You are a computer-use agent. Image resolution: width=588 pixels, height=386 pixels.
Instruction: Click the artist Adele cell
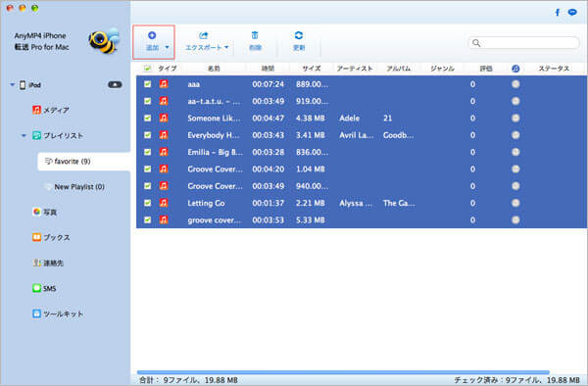coord(350,118)
